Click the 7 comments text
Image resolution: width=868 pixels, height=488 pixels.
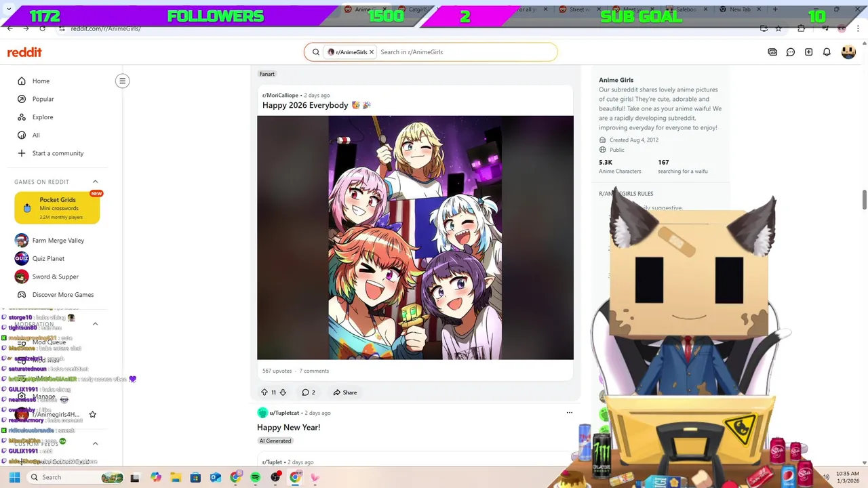click(314, 371)
